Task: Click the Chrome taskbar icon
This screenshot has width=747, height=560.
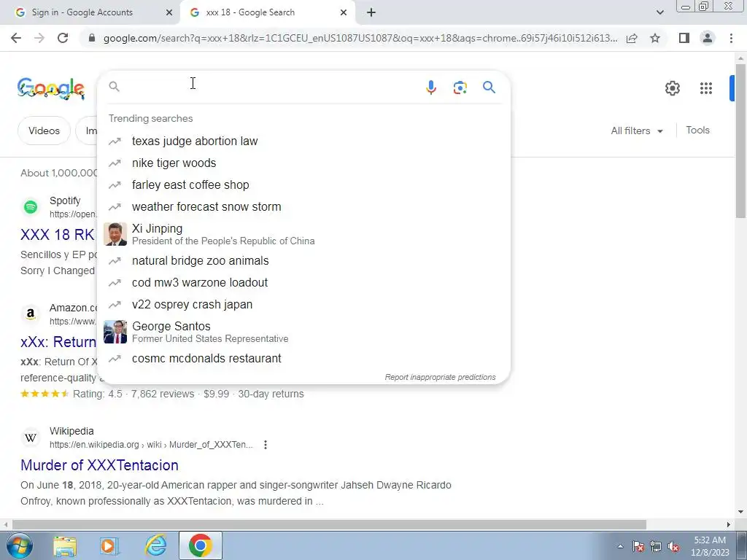Action: [201, 545]
